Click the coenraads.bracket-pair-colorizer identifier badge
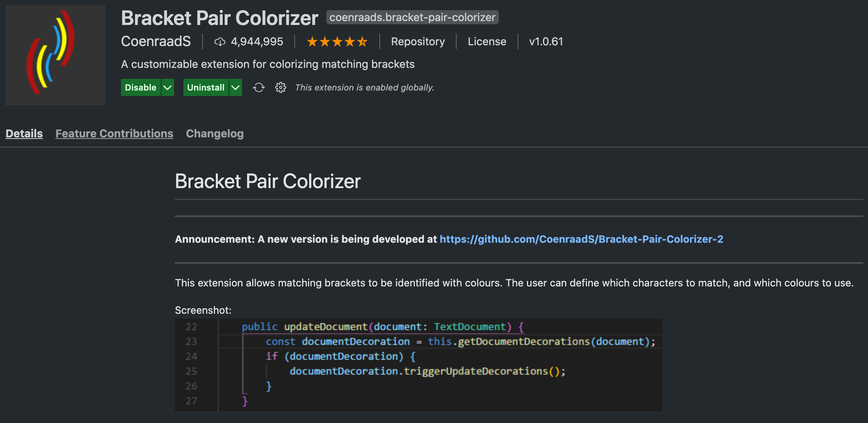Image resolution: width=868 pixels, height=423 pixels. point(412,18)
